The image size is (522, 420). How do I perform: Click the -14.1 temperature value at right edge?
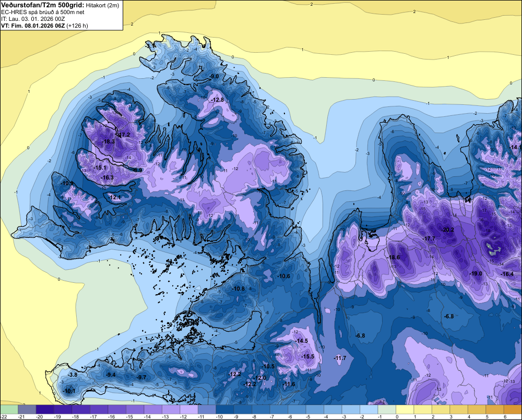pyautogui.click(x=515, y=147)
